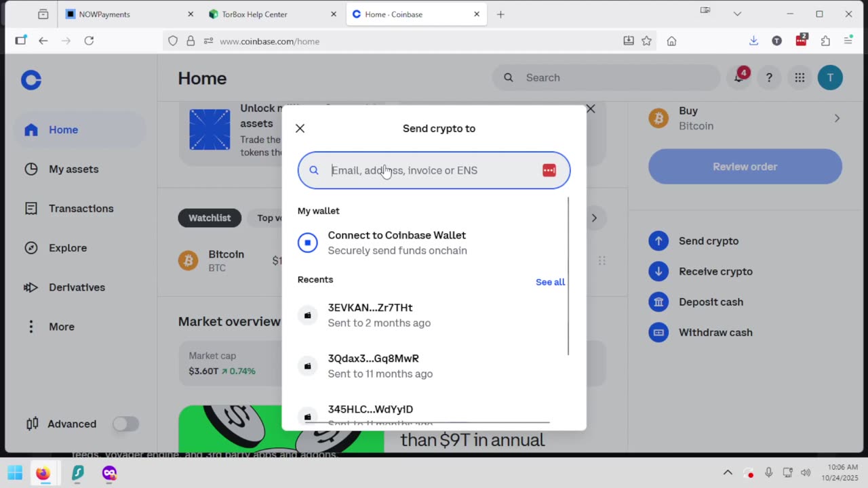The width and height of the screenshot is (868, 488).
Task: Click the Advanced chart icon
Action: (x=32, y=424)
